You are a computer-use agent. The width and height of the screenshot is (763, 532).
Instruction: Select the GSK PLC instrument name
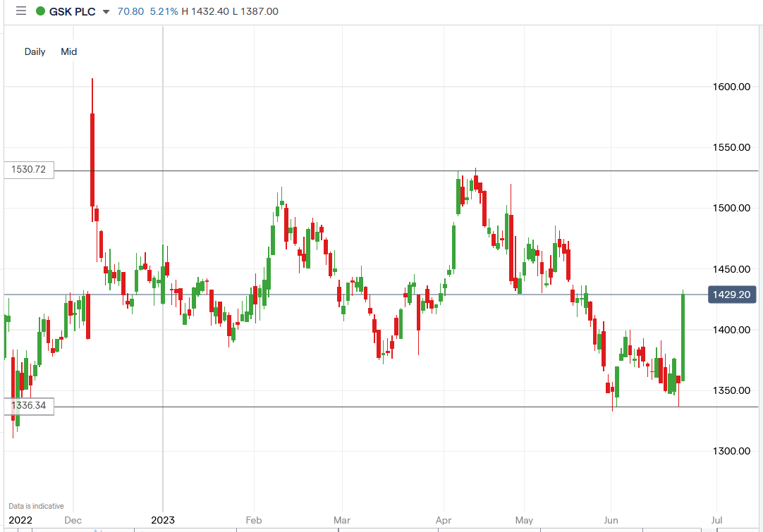tap(73, 12)
